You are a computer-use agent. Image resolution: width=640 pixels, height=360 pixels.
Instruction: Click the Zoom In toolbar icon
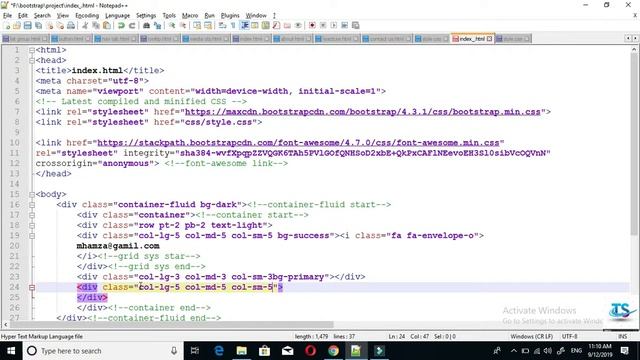pos(172,25)
